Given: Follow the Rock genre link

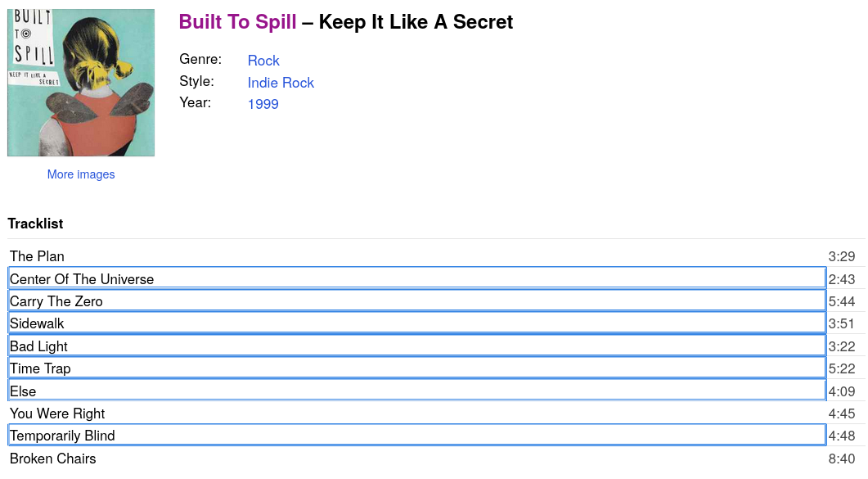Looking at the screenshot, I should 263,61.
